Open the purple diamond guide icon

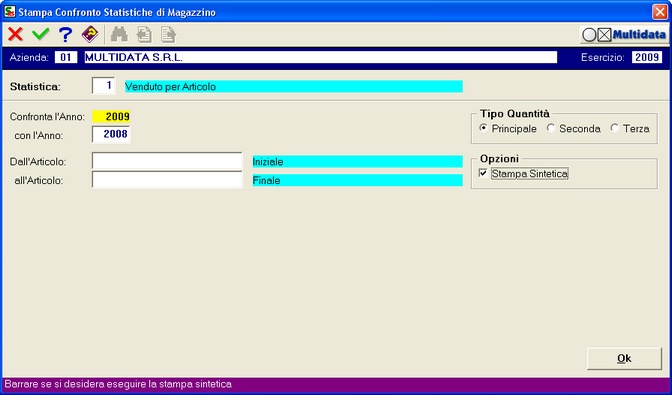(x=90, y=34)
